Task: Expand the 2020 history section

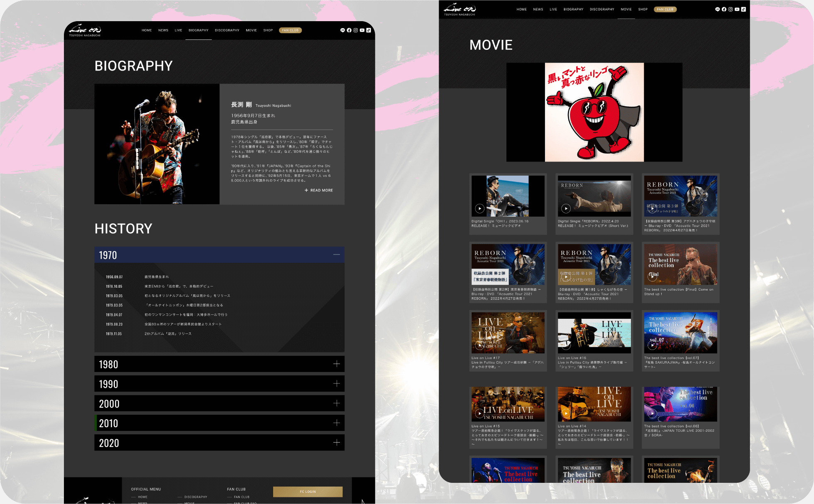Action: pyautogui.click(x=336, y=443)
